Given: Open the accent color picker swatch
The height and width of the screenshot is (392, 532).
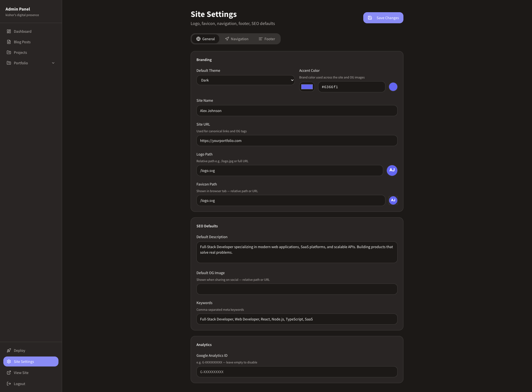Looking at the screenshot, I should pyautogui.click(x=307, y=87).
